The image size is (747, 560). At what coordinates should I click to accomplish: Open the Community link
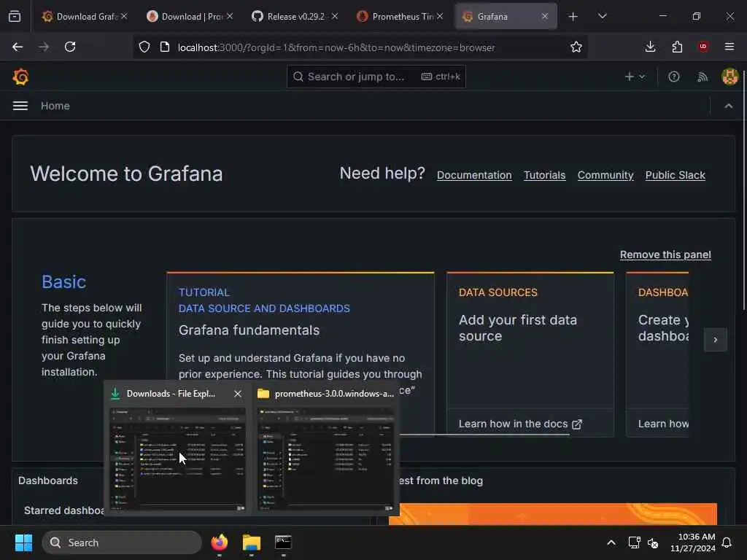605,175
